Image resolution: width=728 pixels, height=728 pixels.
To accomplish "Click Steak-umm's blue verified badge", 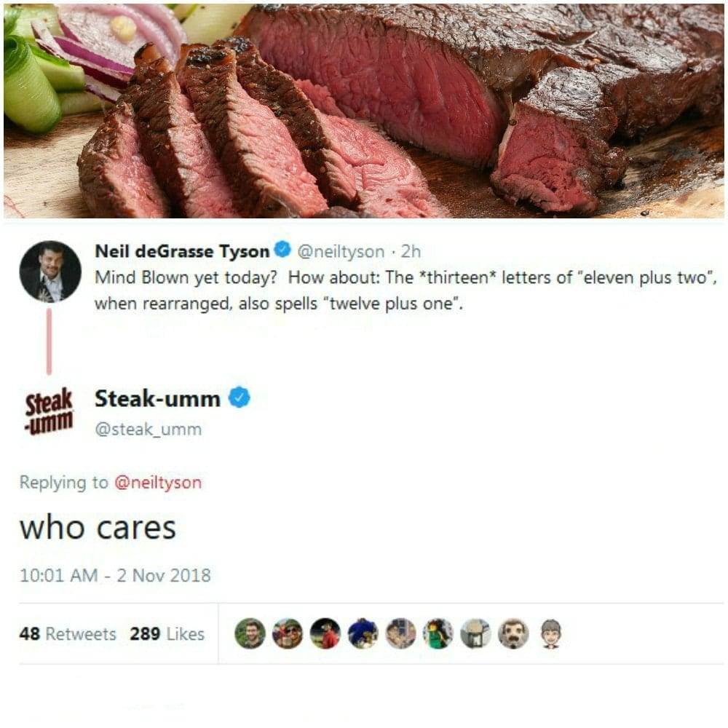I will tap(240, 397).
